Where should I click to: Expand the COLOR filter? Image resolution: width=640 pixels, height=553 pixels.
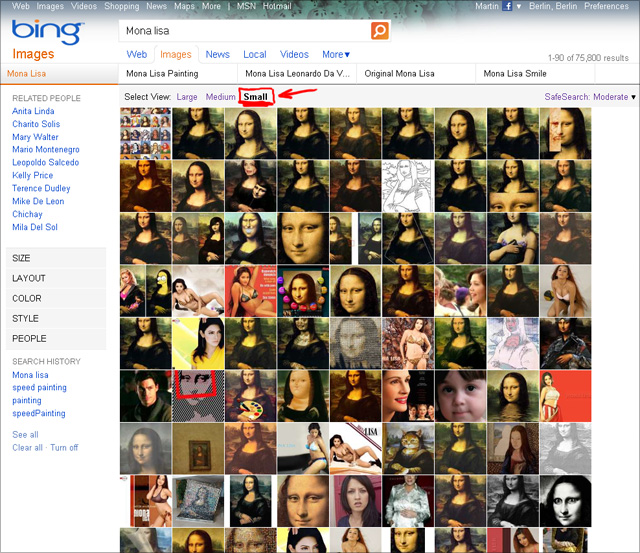tap(56, 298)
